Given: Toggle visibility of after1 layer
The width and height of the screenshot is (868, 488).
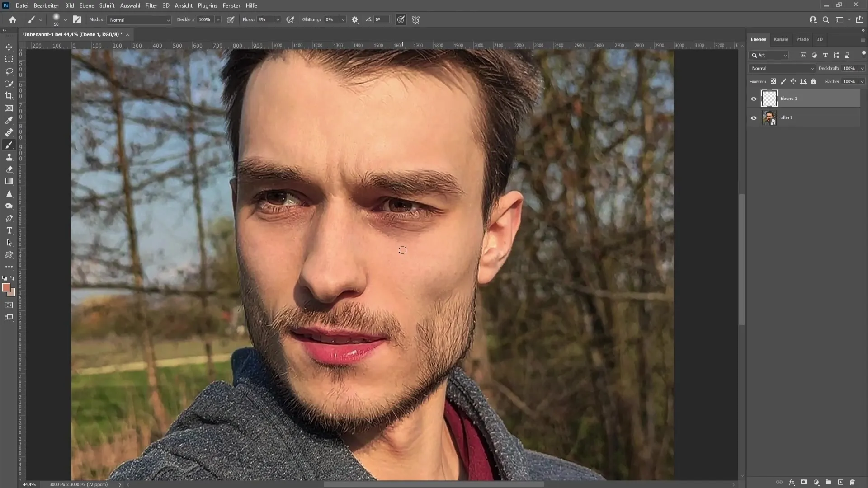Looking at the screenshot, I should [754, 117].
